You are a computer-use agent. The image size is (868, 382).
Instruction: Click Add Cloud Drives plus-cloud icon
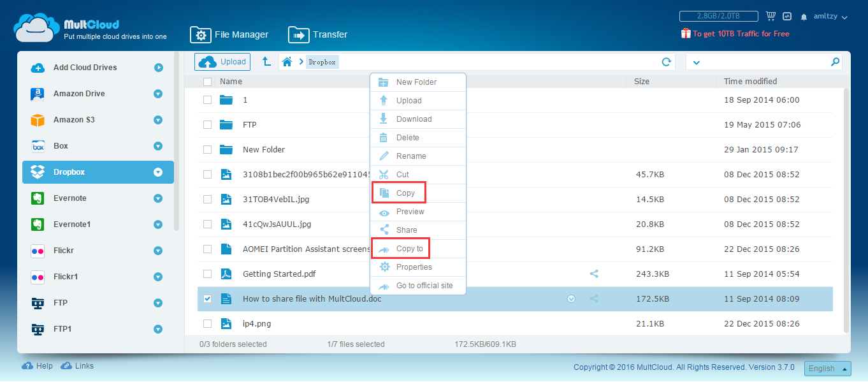(38, 68)
